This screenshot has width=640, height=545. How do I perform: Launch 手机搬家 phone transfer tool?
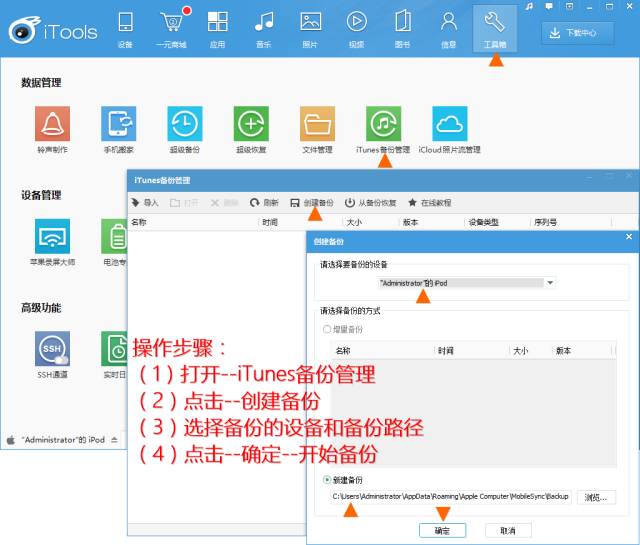pyautogui.click(x=118, y=130)
